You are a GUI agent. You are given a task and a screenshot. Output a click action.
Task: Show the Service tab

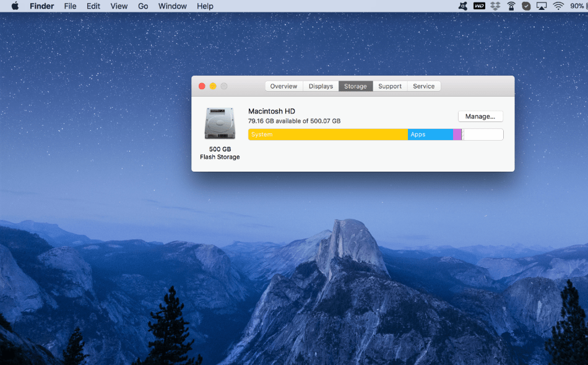(x=424, y=86)
